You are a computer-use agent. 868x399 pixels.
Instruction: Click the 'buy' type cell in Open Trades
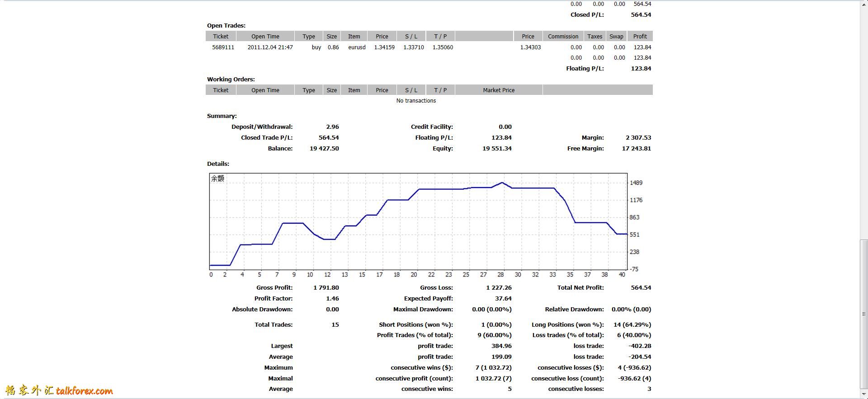pos(316,47)
